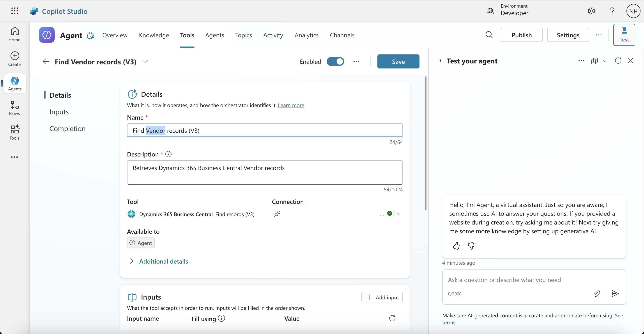Collapse the Test your agent panel triangle

[440, 61]
